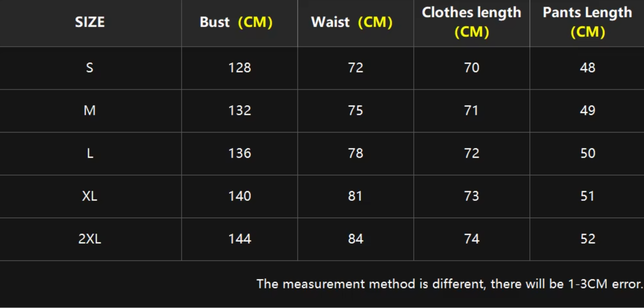Select the Waist (CM) header cell
Image resolution: width=644 pixels, height=308 pixels.
pyautogui.click(x=352, y=22)
